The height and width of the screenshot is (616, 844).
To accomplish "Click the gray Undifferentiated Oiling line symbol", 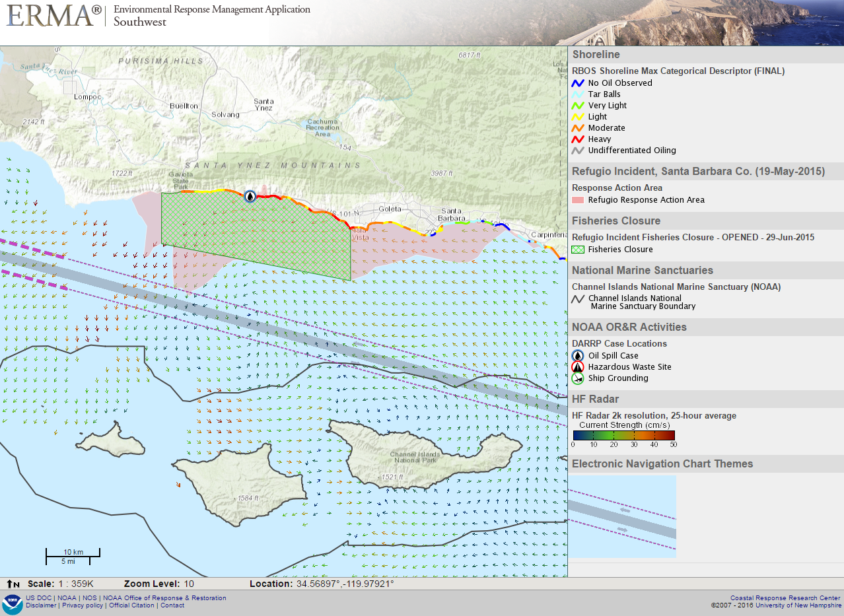I will [578, 151].
